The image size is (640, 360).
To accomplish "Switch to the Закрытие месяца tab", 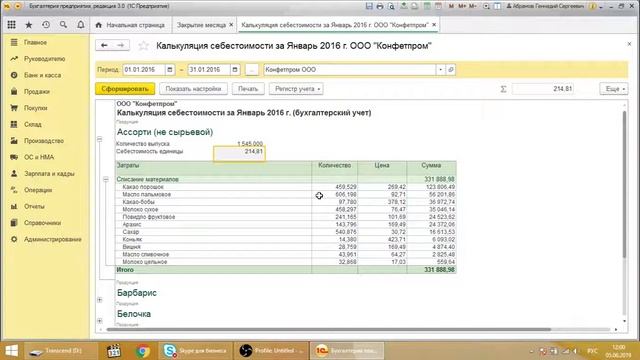I will coord(201,25).
